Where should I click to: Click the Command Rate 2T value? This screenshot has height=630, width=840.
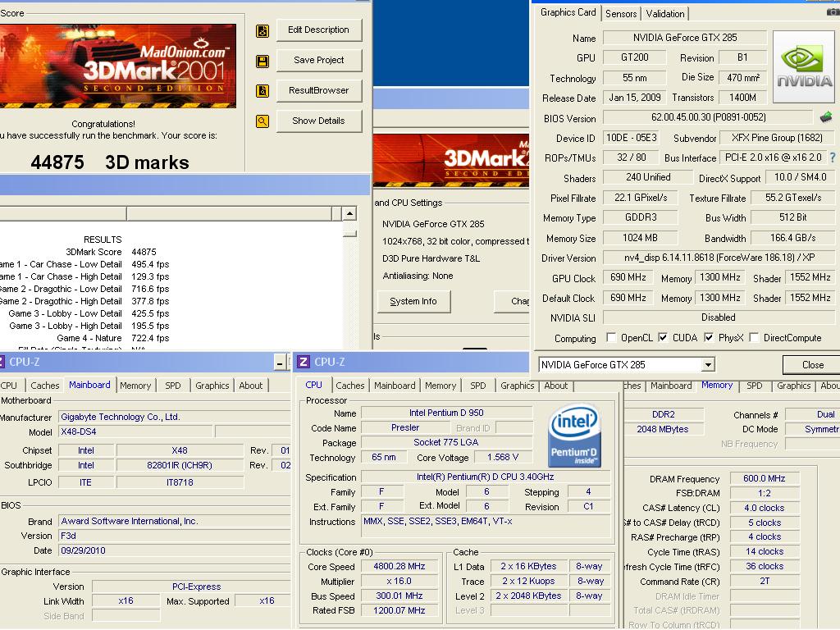tap(764, 581)
